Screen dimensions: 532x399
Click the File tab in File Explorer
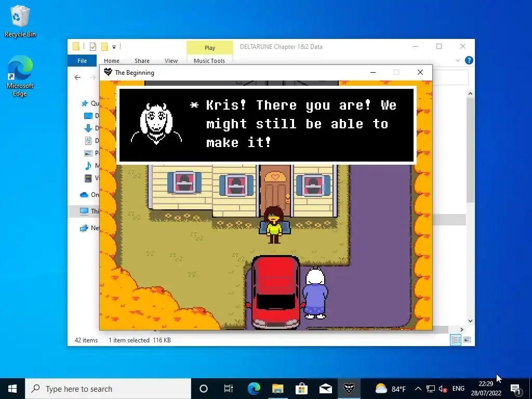pos(82,61)
